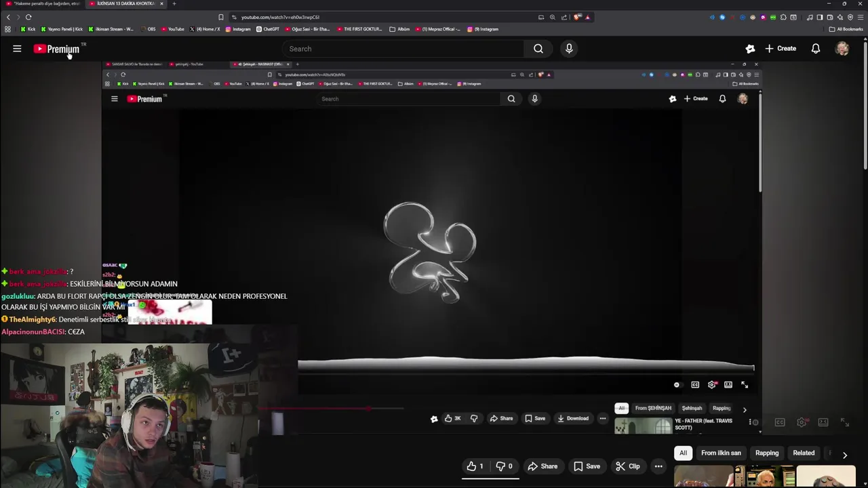Click the outer Save button

[587, 466]
